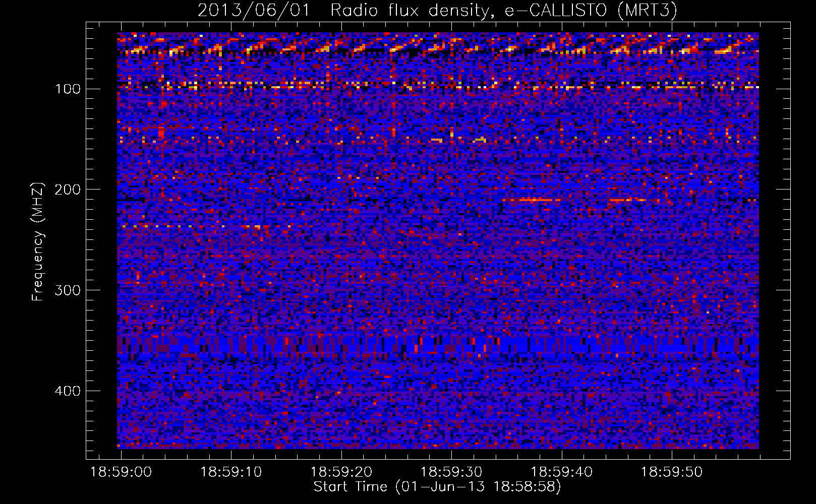Click the frequency tick label '200'
This screenshot has width=816, height=504.
tap(68, 190)
